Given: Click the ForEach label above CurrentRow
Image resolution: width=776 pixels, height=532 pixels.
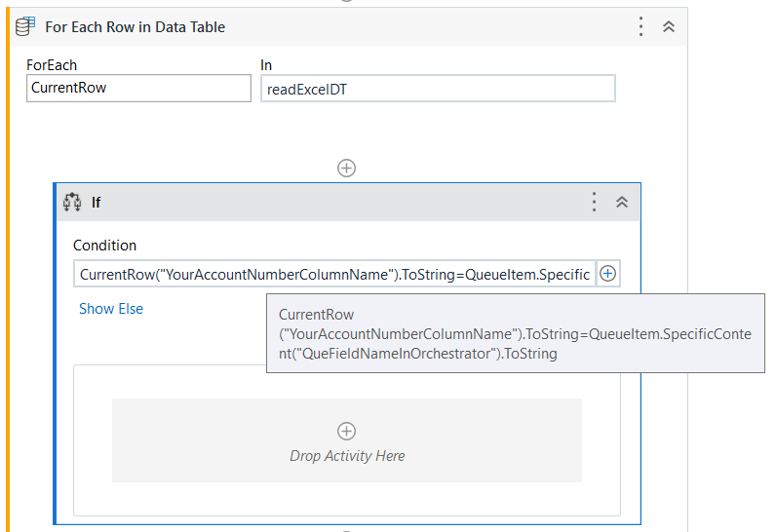Looking at the screenshot, I should tap(52, 65).
